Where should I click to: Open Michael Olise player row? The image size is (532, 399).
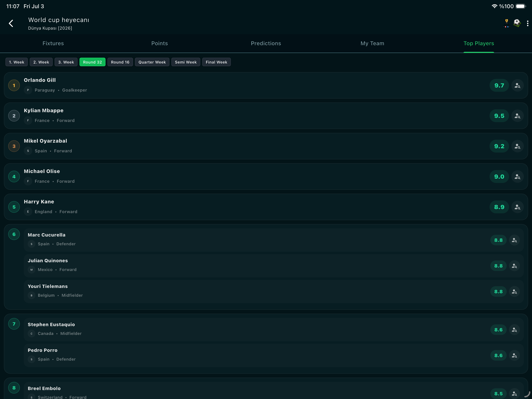(x=266, y=177)
